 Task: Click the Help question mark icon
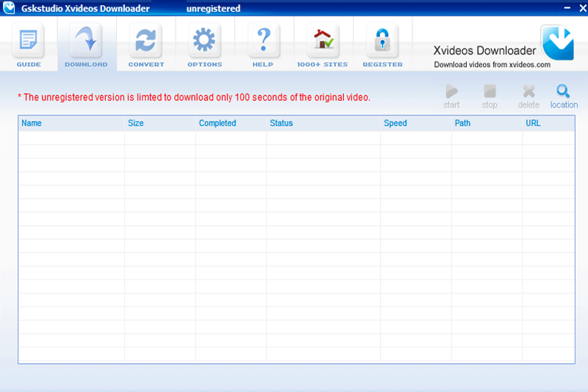(264, 40)
